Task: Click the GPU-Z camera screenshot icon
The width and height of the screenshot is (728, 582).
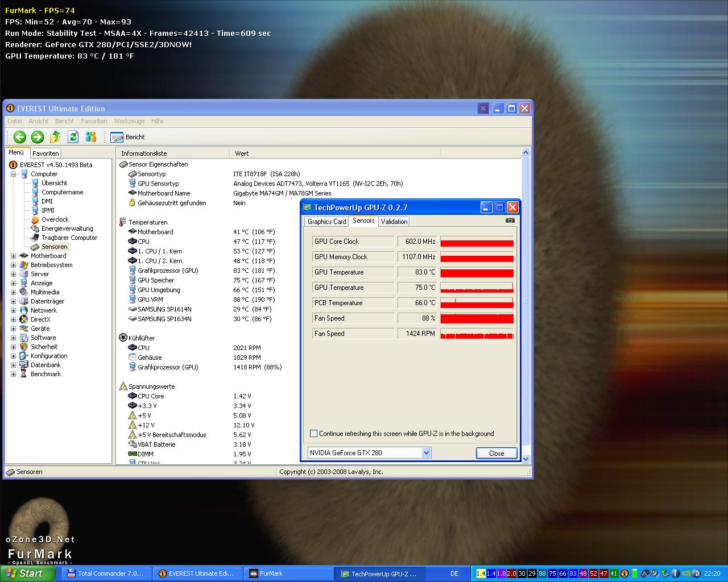Action: pos(510,221)
